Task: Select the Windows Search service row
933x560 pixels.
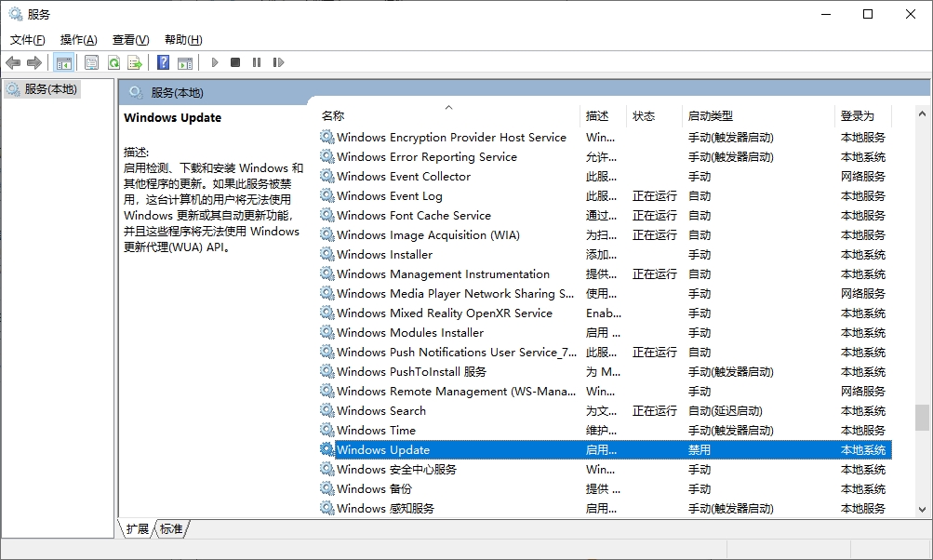Action: 381,410
